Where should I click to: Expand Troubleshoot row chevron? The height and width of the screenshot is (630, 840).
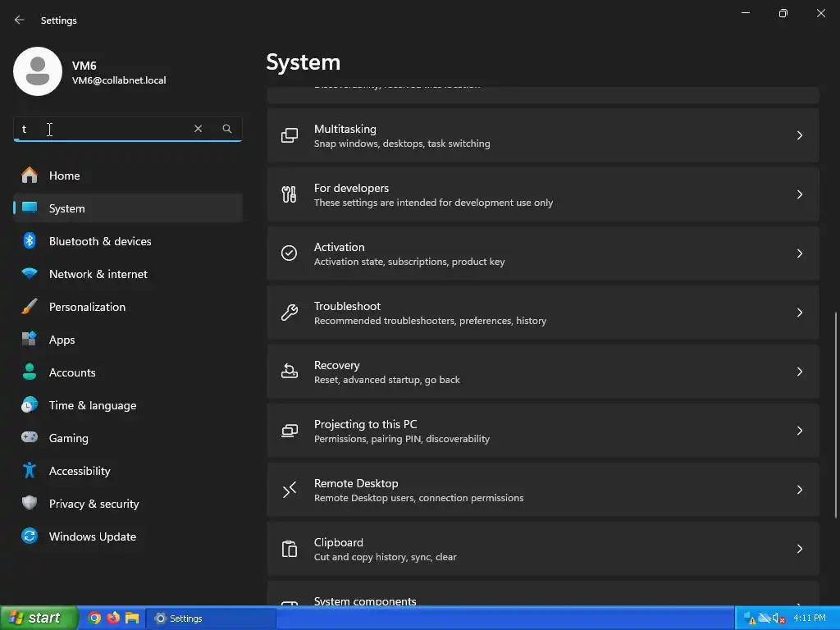click(800, 313)
